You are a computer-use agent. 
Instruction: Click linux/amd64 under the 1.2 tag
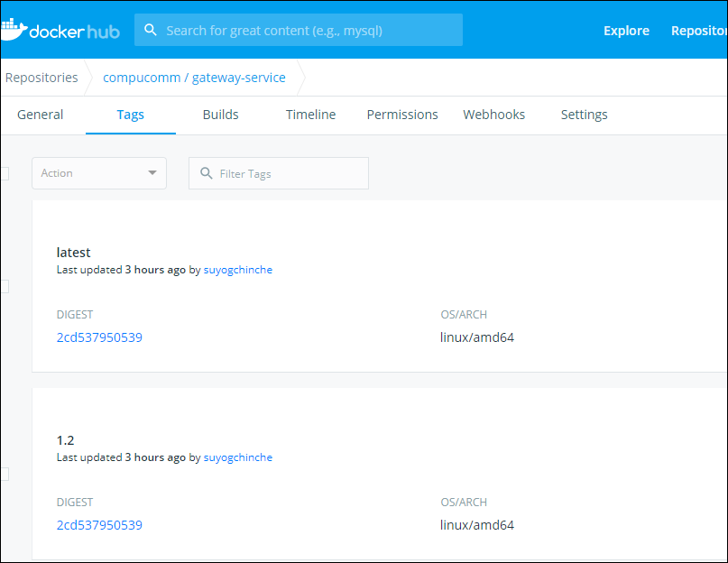click(x=477, y=525)
